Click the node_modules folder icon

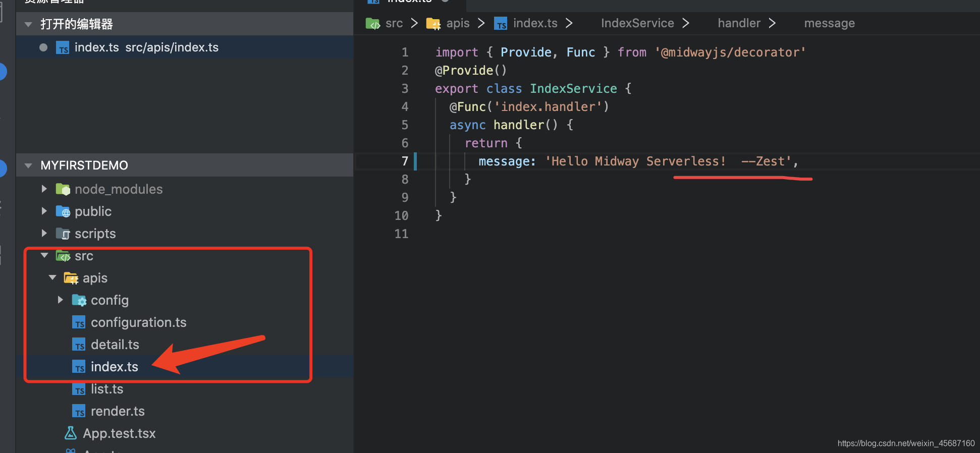click(x=63, y=189)
